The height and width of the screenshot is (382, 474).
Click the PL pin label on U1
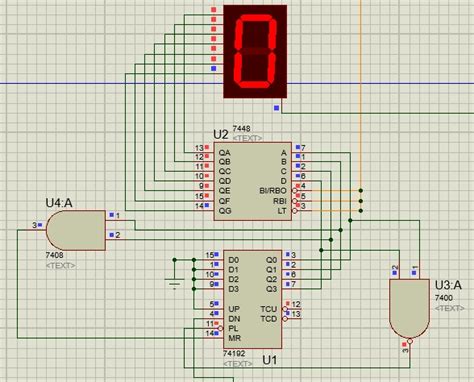pos(233,329)
